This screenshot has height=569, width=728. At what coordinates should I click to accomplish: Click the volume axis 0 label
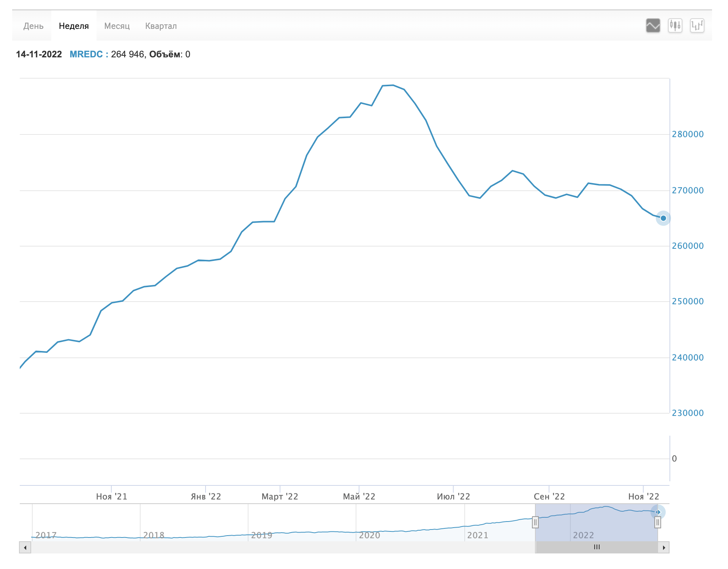(x=674, y=458)
